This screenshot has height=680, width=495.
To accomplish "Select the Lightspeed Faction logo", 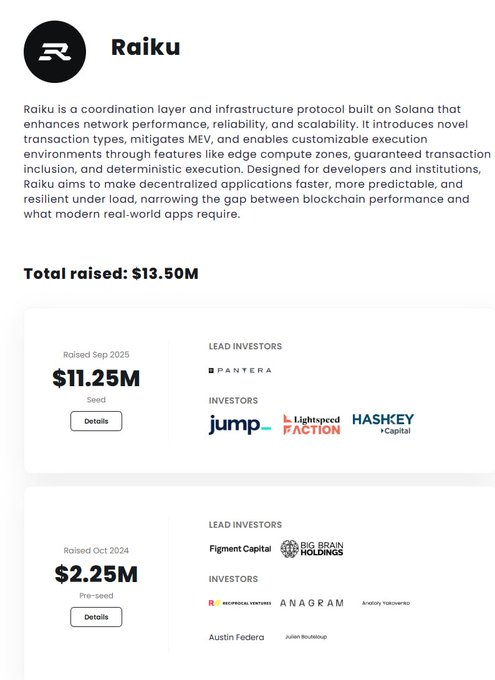I will click(x=311, y=425).
